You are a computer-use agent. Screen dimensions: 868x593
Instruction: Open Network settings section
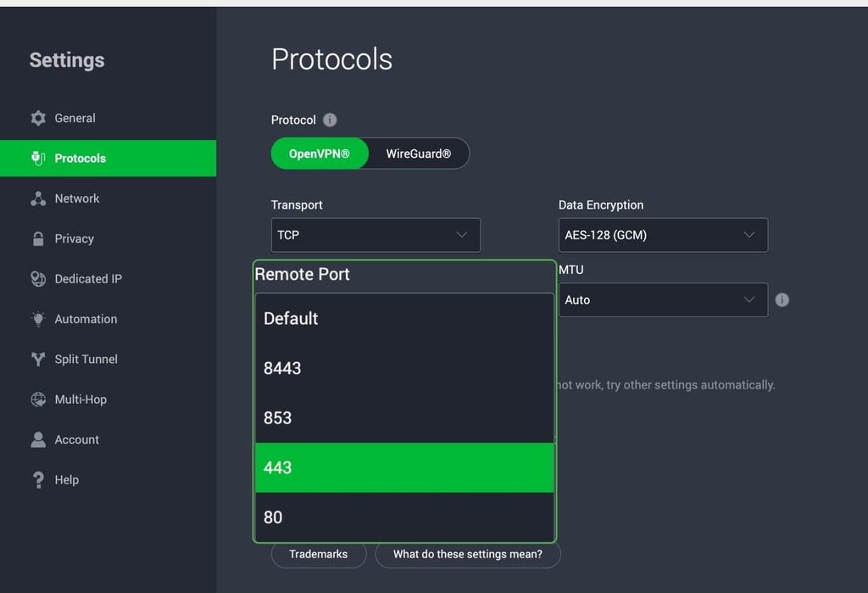coord(108,199)
